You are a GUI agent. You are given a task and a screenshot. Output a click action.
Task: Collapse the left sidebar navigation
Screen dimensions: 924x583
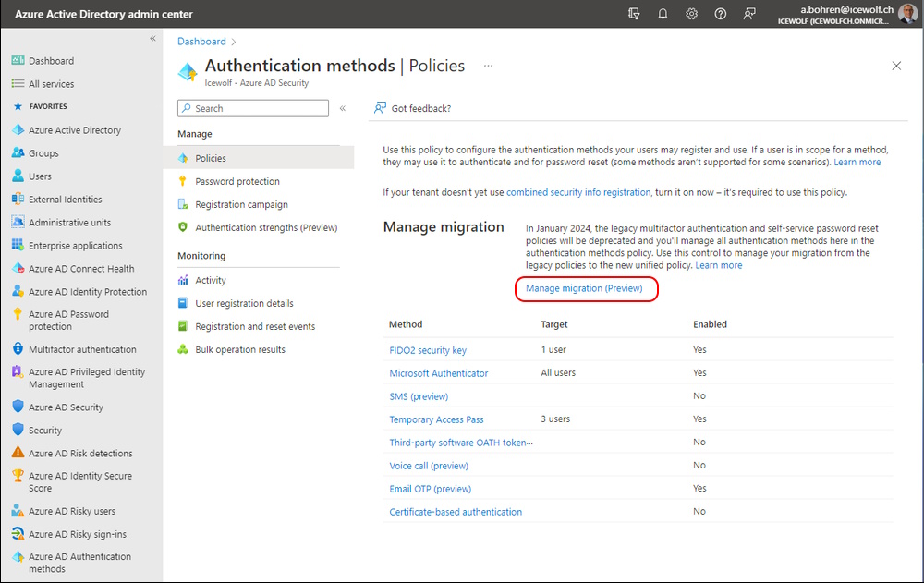(x=152, y=38)
